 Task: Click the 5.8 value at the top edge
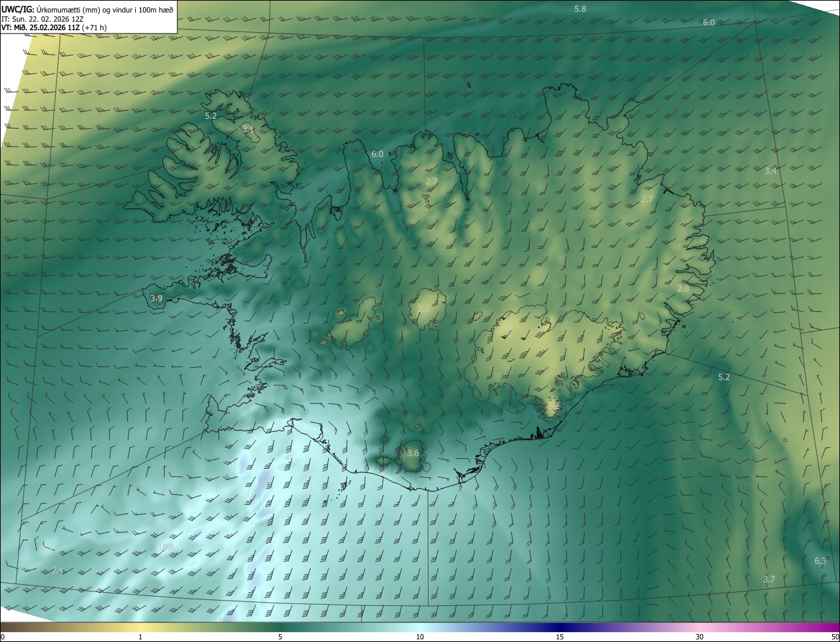[580, 9]
